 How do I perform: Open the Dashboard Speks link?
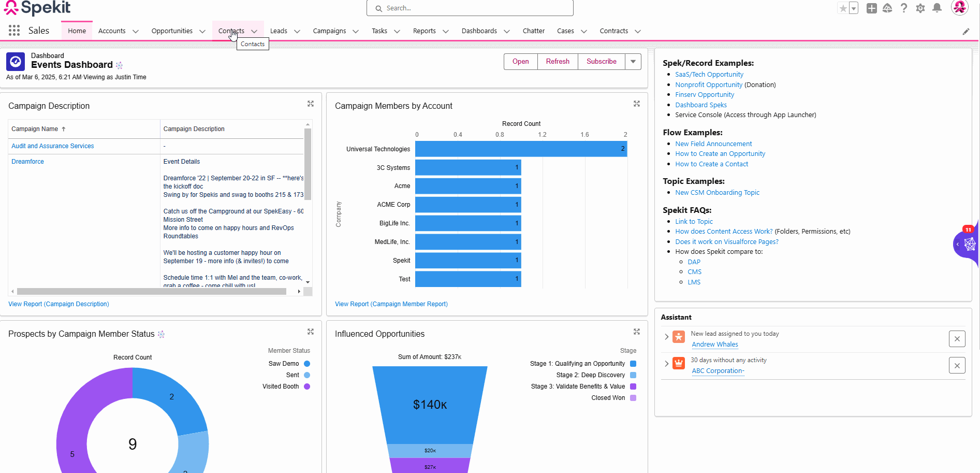click(x=701, y=105)
